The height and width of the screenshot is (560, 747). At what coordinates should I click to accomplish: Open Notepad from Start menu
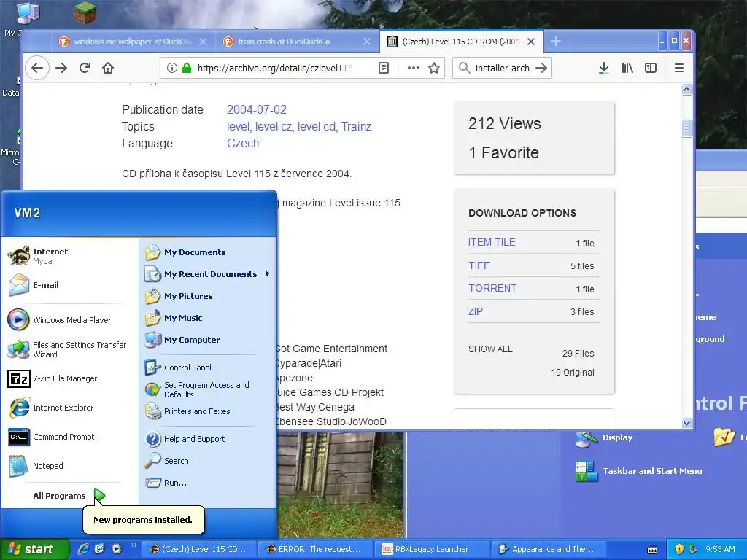[x=69, y=466]
